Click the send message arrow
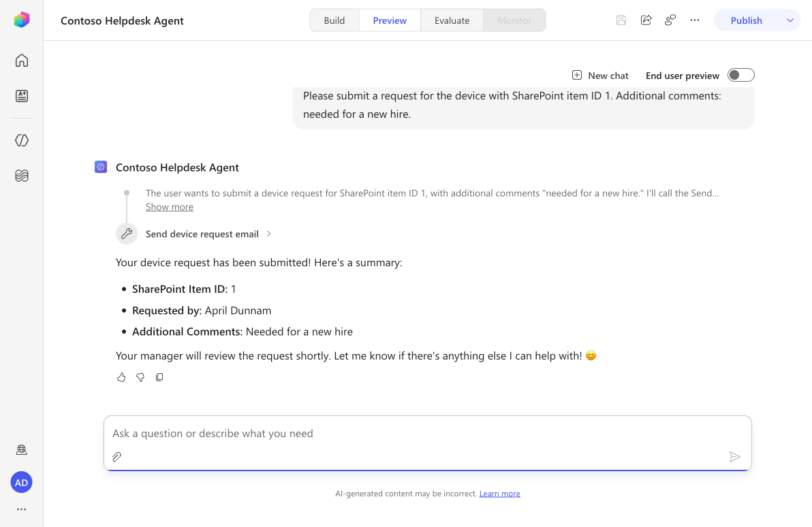 pos(734,457)
